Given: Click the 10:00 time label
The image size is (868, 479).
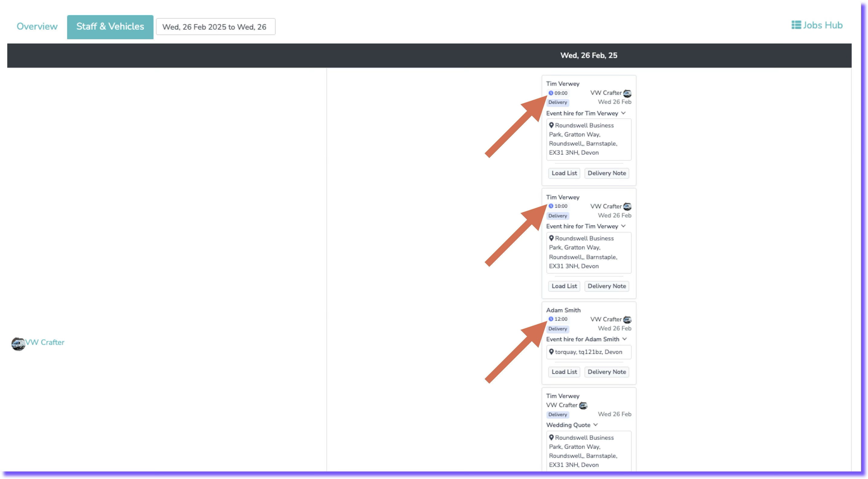Looking at the screenshot, I should (x=561, y=206).
